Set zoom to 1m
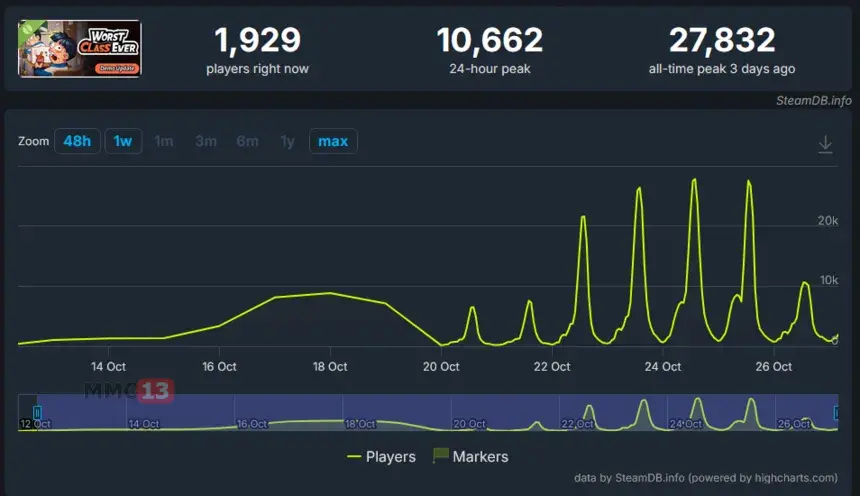The image size is (860, 496). tap(163, 141)
